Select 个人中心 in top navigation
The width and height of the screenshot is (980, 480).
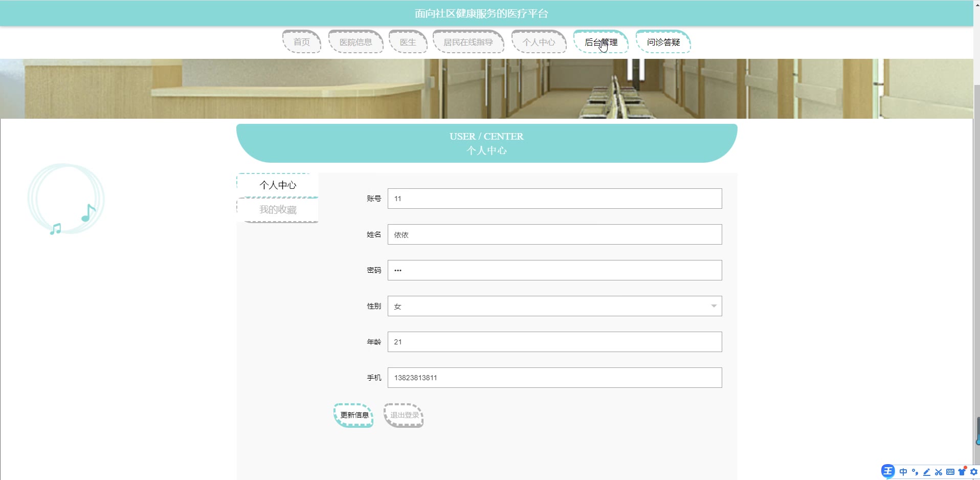[539, 42]
